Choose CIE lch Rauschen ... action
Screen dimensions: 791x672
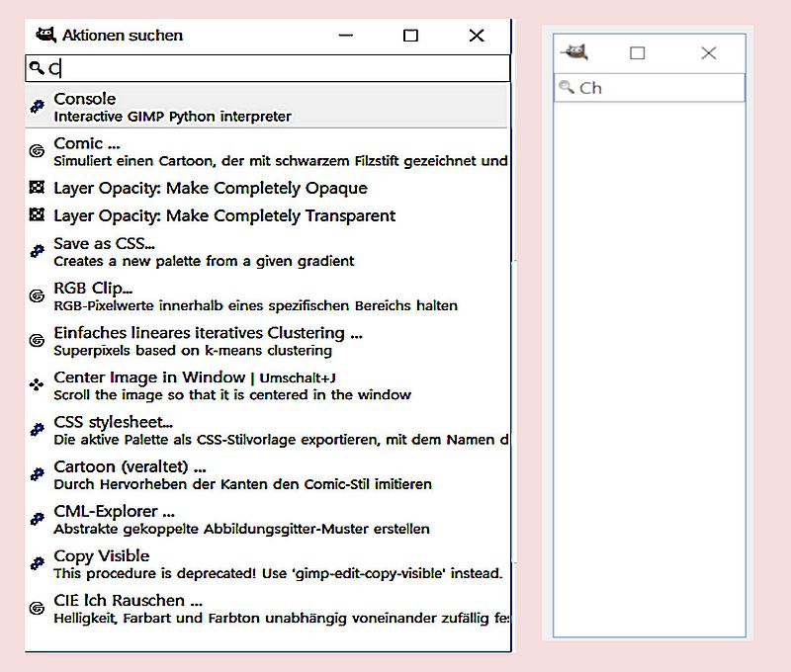(266, 609)
